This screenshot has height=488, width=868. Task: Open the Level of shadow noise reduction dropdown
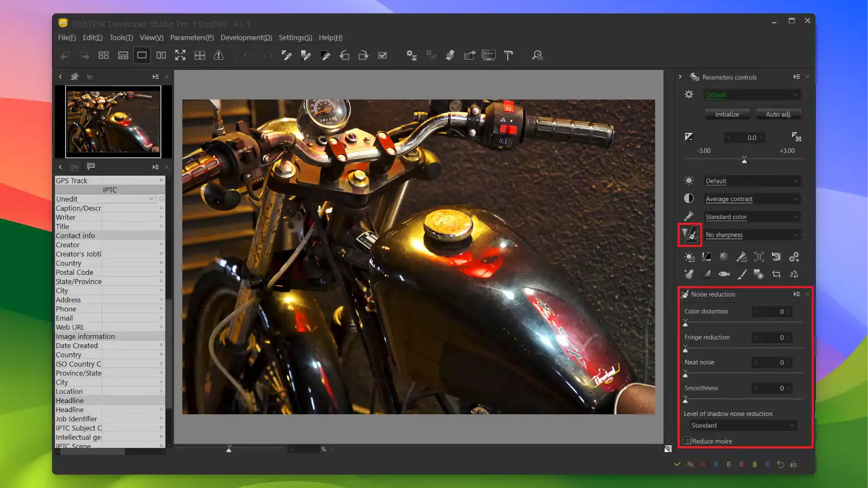click(742, 425)
